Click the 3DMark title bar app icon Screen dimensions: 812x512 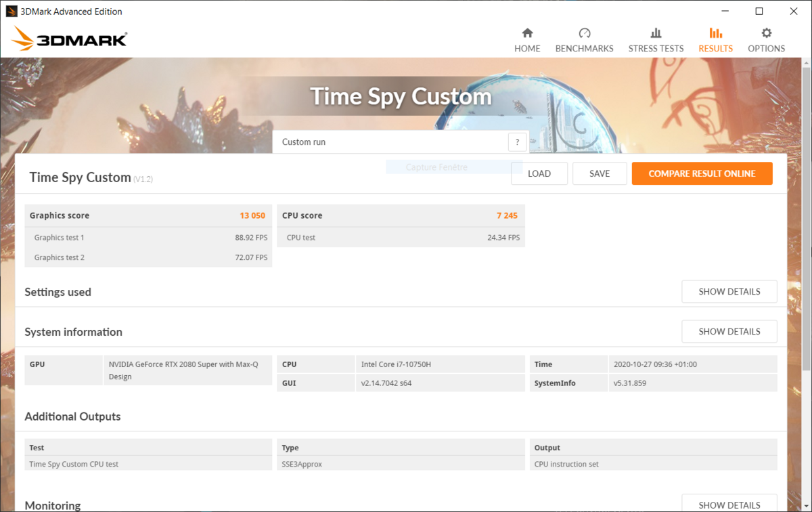click(x=12, y=12)
